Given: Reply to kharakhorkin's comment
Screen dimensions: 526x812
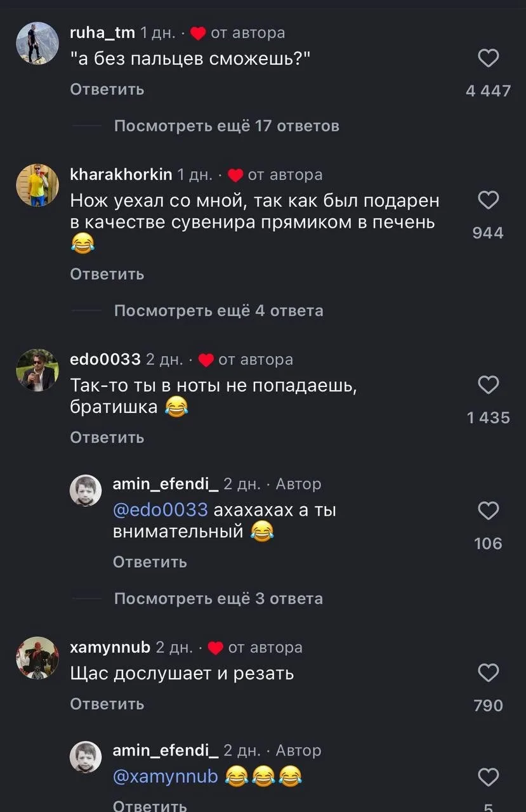Looking at the screenshot, I should click(x=107, y=274).
